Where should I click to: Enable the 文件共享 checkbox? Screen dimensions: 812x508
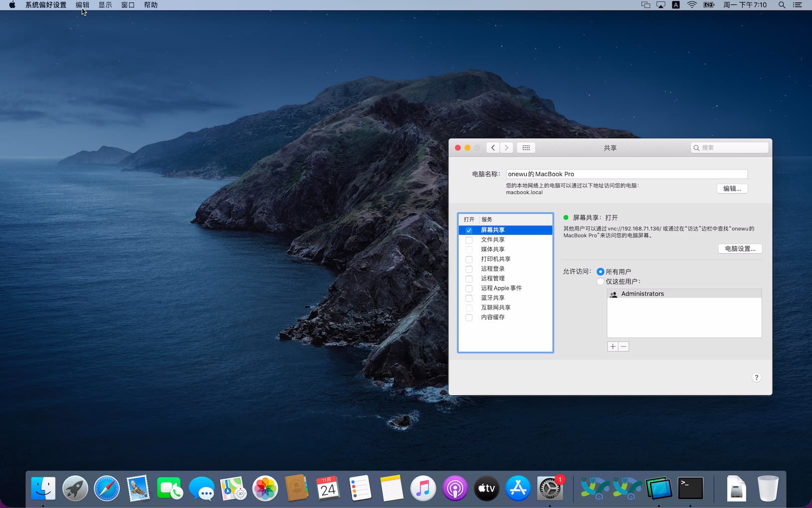[x=469, y=240]
